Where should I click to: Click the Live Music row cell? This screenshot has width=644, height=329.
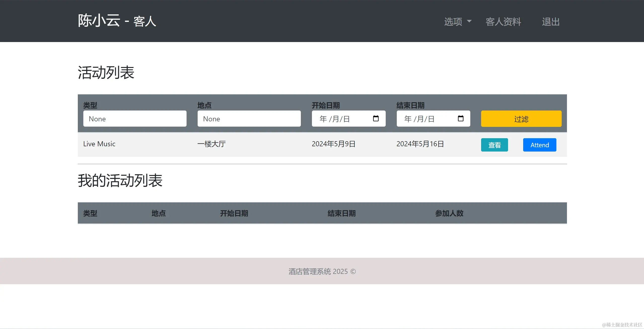(x=99, y=144)
